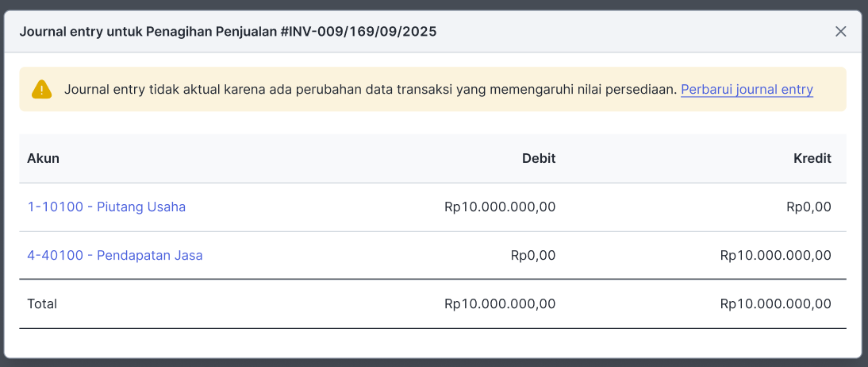Open account 1-10100 - Piutang Usaha
Viewport: 868px width, 367px height.
[106, 207]
